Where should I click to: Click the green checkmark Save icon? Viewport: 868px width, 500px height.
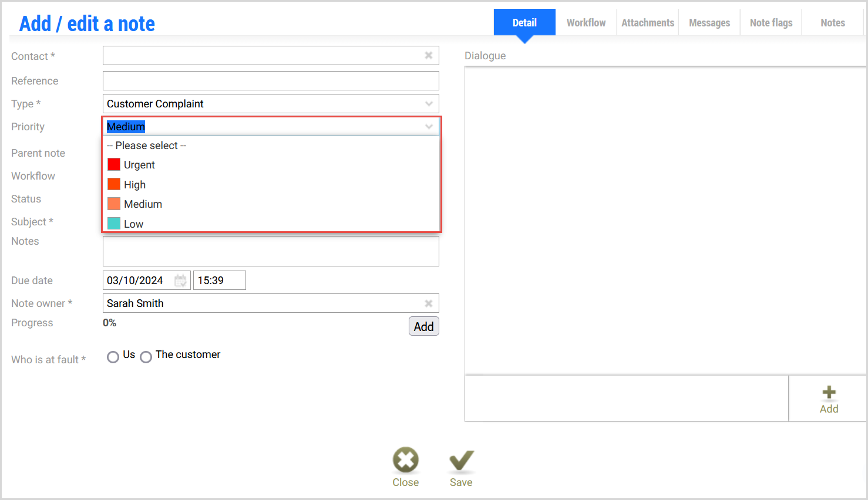tap(461, 461)
